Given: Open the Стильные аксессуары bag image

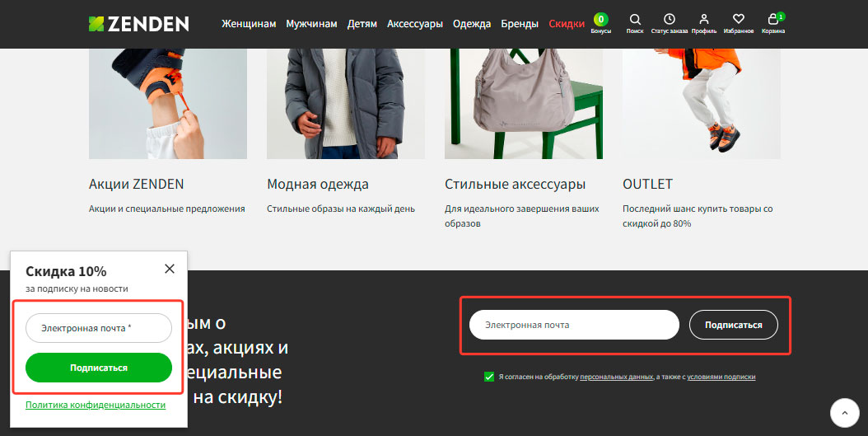Looking at the screenshot, I should pos(524,104).
